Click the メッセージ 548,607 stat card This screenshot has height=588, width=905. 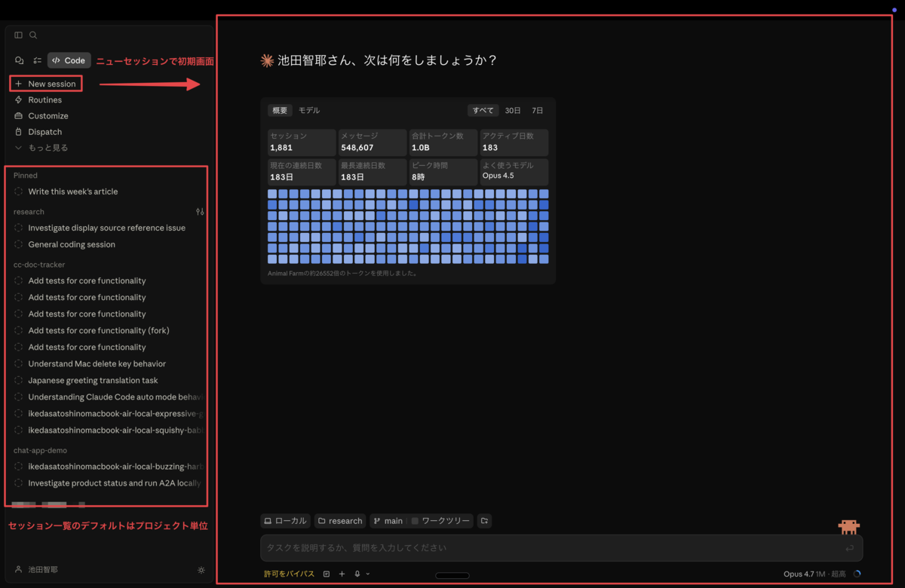pos(372,142)
